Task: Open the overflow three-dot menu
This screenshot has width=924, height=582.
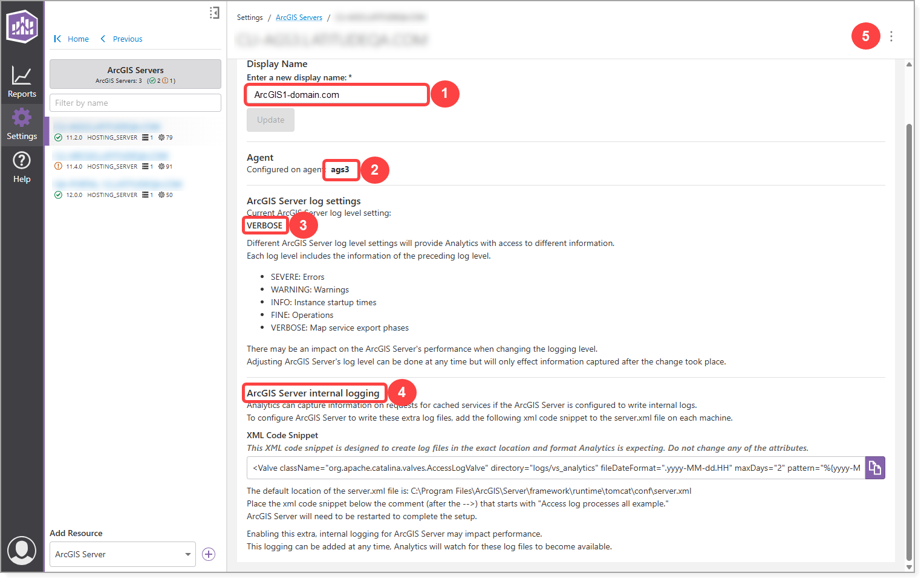Action: coord(891,36)
